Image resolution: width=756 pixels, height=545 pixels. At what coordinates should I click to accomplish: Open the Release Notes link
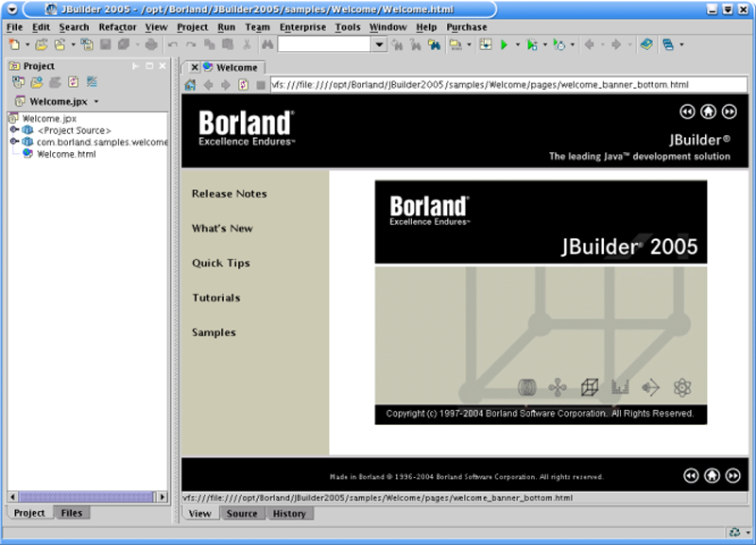tap(229, 194)
